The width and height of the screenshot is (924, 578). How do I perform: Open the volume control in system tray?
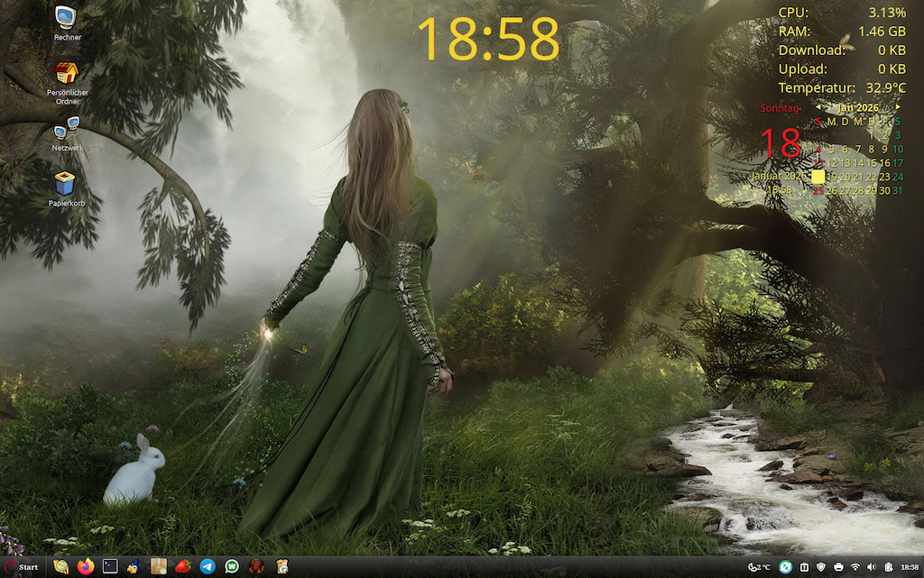(x=872, y=566)
